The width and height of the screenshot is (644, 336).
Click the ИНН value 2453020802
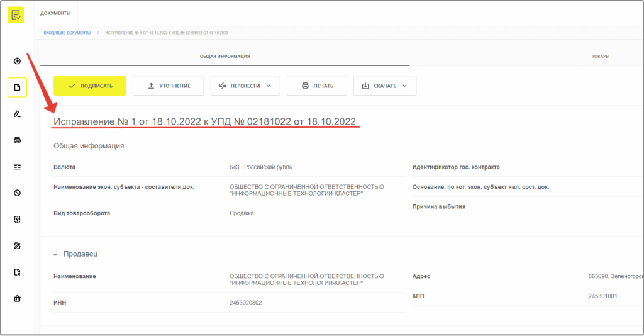point(246,303)
